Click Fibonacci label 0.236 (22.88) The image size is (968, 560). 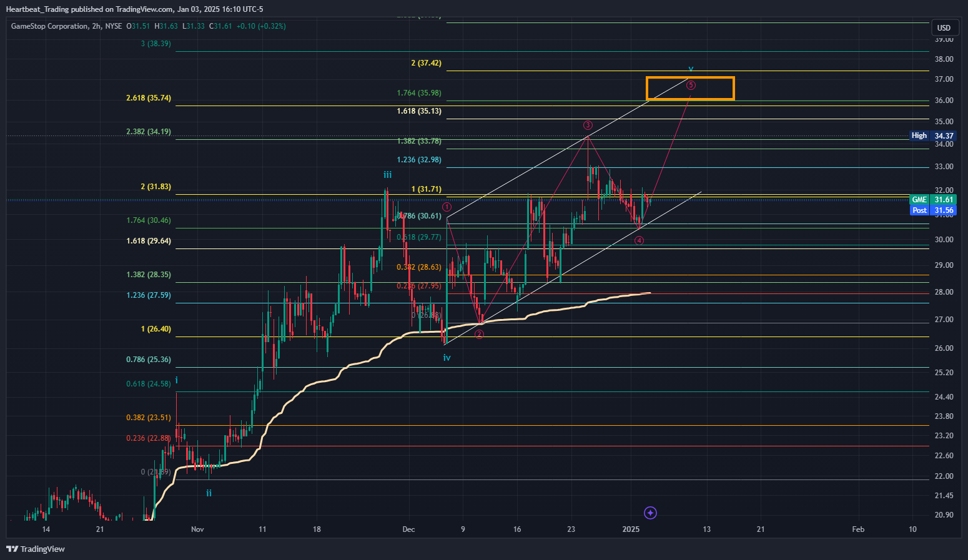pyautogui.click(x=149, y=438)
